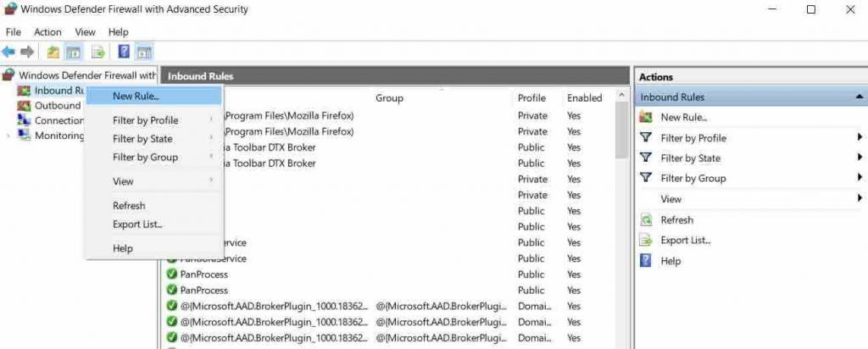This screenshot has height=349, width=868.
Task: Click New Rule icon in Actions pane
Action: (645, 117)
